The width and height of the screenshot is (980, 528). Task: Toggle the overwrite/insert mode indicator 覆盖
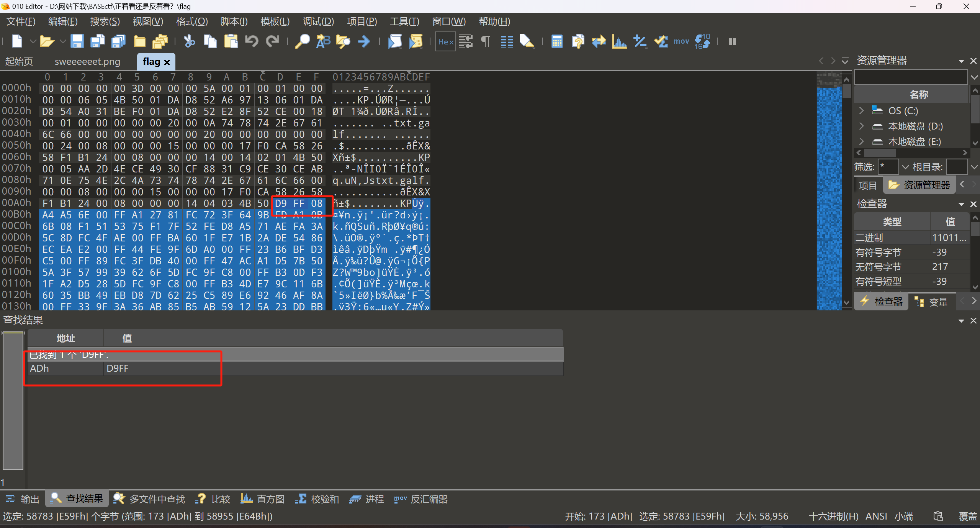click(x=967, y=517)
